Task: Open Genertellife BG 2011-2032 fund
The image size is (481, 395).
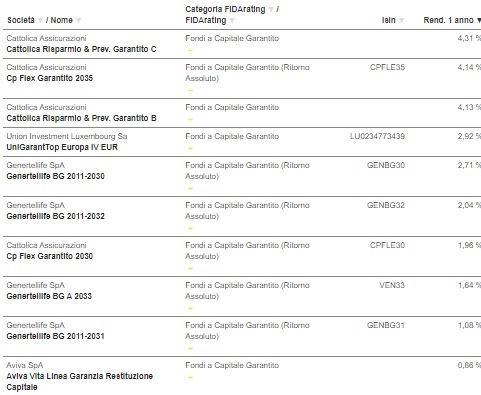Action: coord(55,216)
